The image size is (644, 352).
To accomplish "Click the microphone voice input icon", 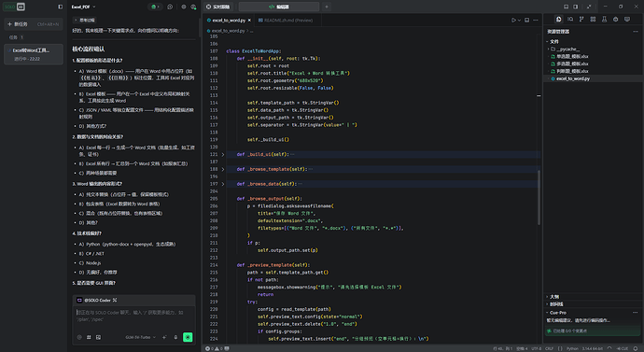I will pyautogui.click(x=175, y=337).
